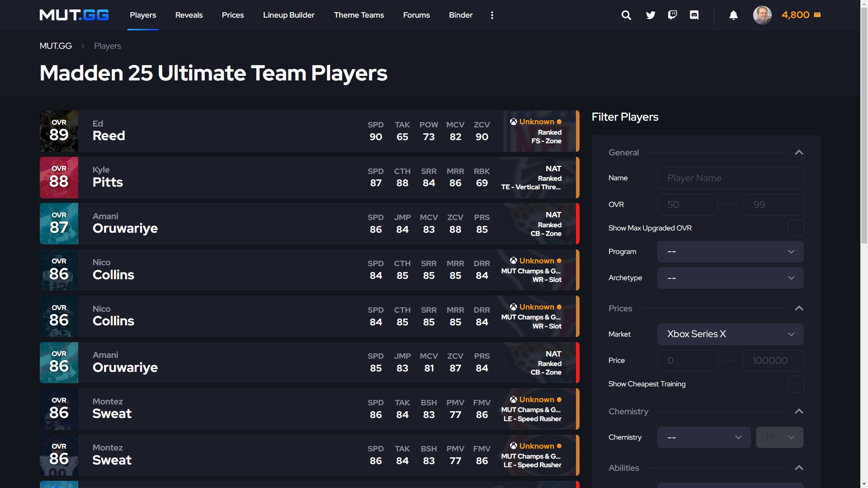
Task: Go to the Lineup Builder tab
Action: point(288,15)
